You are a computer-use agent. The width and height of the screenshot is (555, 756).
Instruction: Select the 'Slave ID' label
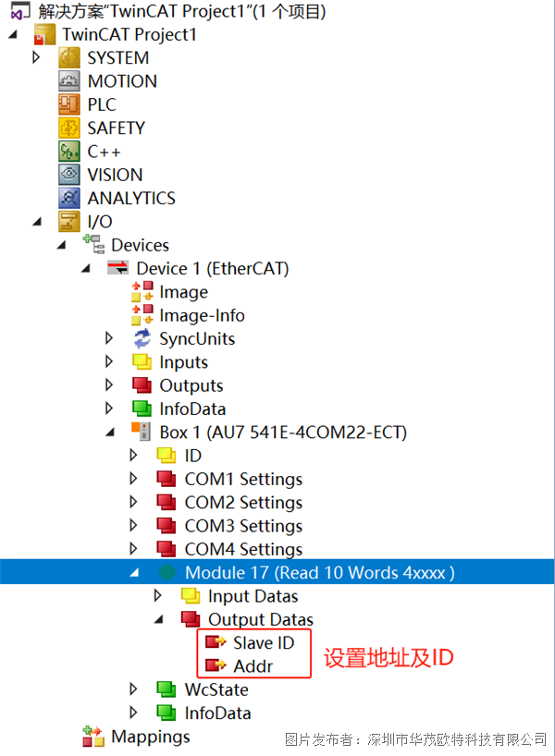coord(264,642)
